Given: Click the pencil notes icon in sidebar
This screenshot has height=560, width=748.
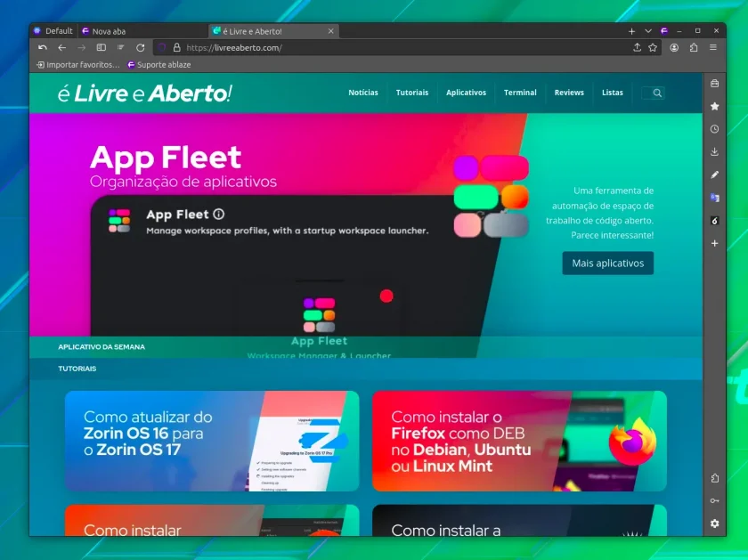Looking at the screenshot, I should (714, 174).
